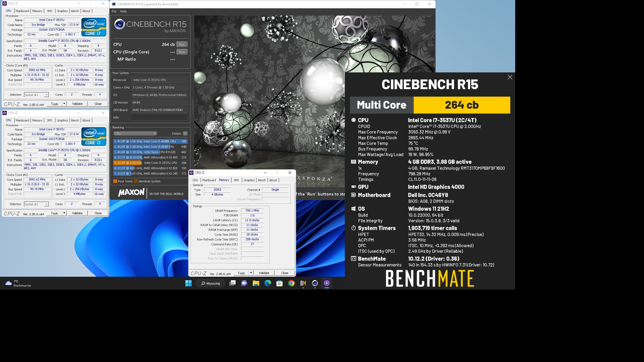The image size is (644, 362).
Task: Click the Info input field in Cinebench
Action: [159, 117]
